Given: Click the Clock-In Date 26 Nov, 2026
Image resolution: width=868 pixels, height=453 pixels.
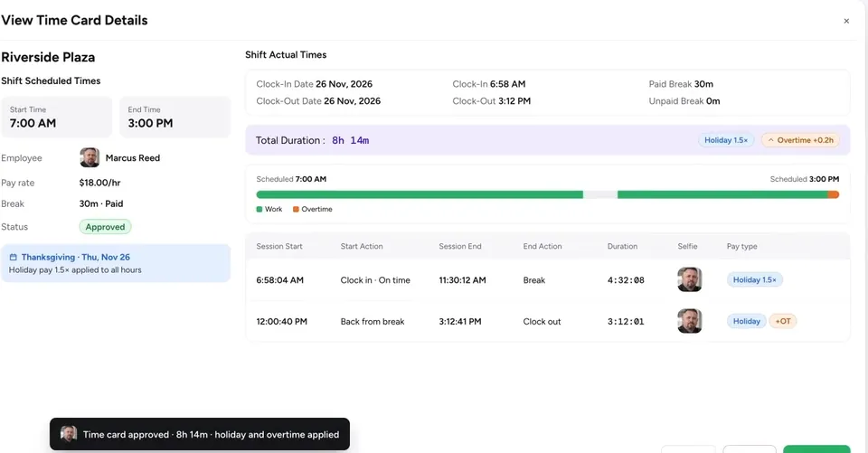Looking at the screenshot, I should (x=344, y=84).
